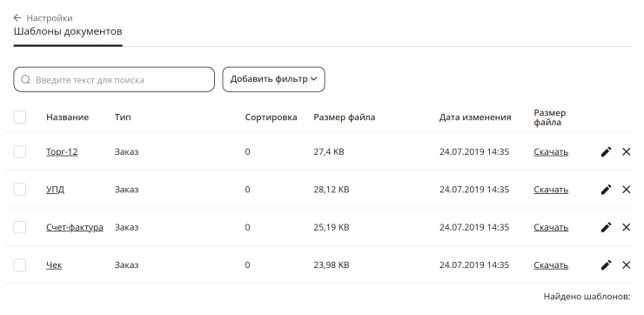644x315 pixels.
Task: Sort by the Дата изменения column header
Action: [x=475, y=117]
